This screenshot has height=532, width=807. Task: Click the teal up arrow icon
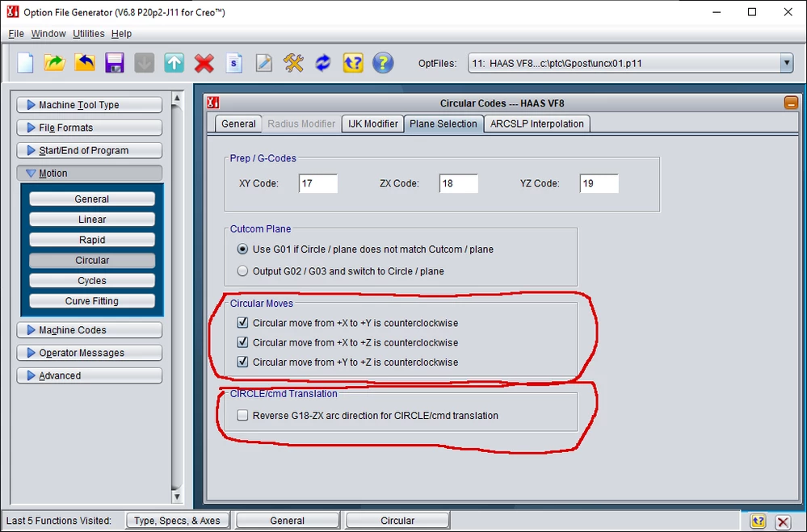click(x=174, y=63)
